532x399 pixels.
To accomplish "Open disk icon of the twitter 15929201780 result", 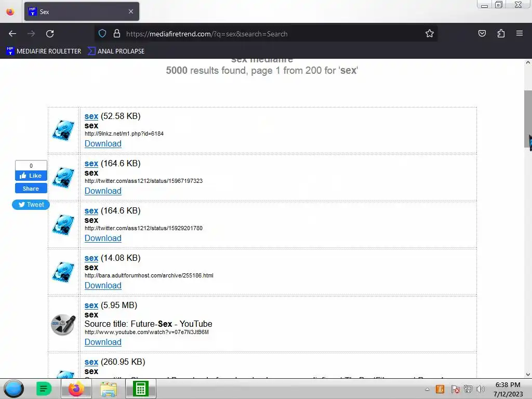I will pyautogui.click(x=63, y=224).
